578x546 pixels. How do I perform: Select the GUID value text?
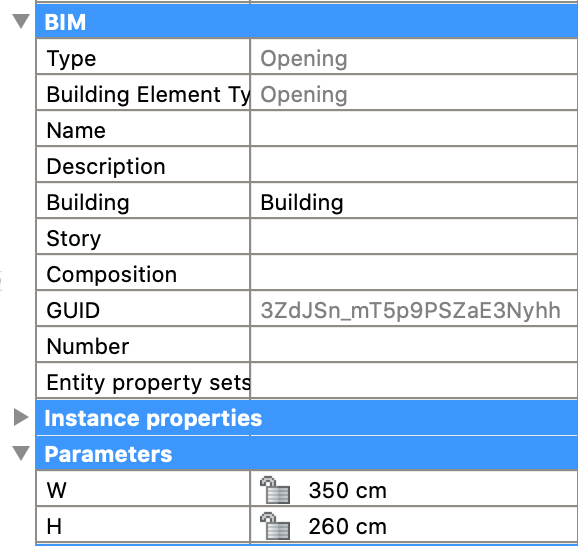[x=411, y=310]
